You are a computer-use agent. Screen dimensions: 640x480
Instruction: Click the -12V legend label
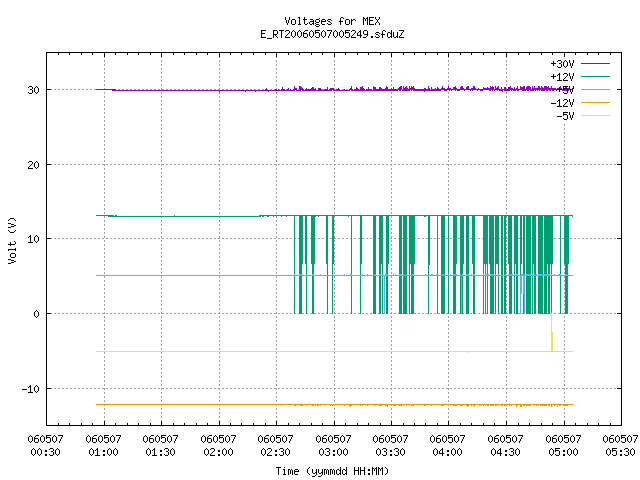click(562, 103)
